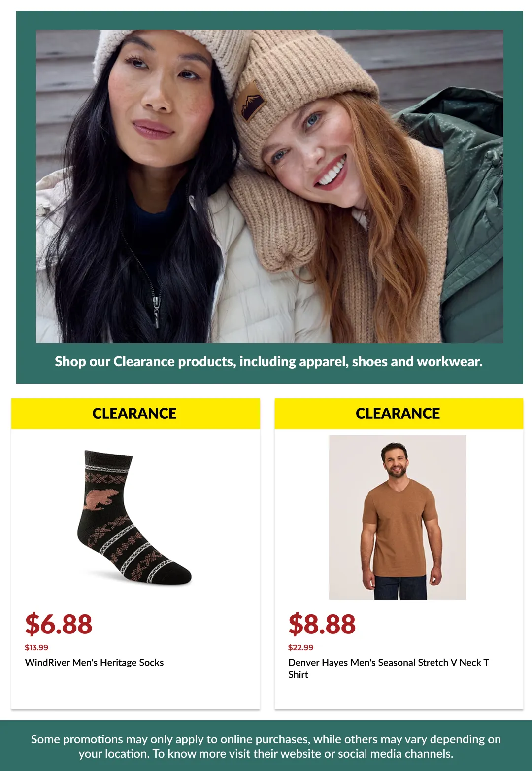Select the left yellow CLEARANCE banner
Screen dimensions: 532x771
pos(135,414)
